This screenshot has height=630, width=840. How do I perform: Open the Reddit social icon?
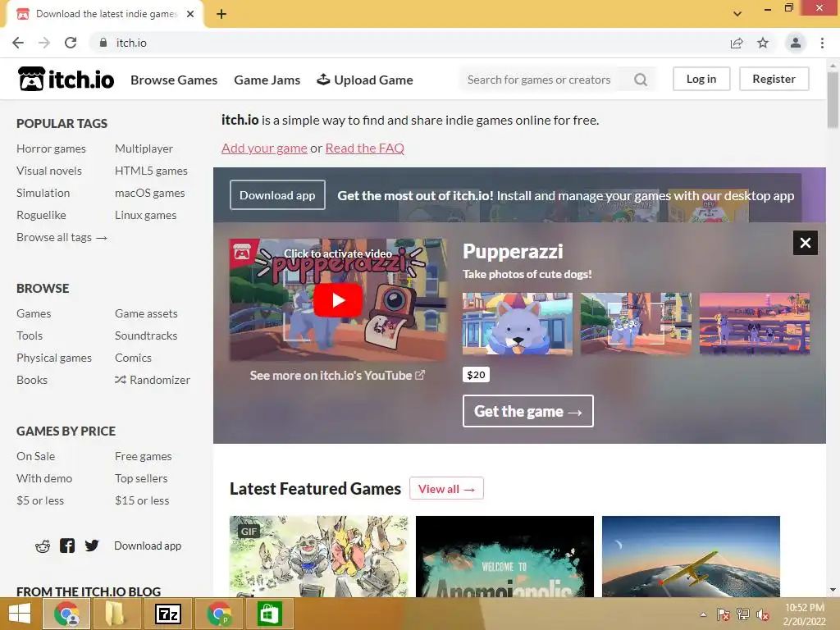pos(43,546)
